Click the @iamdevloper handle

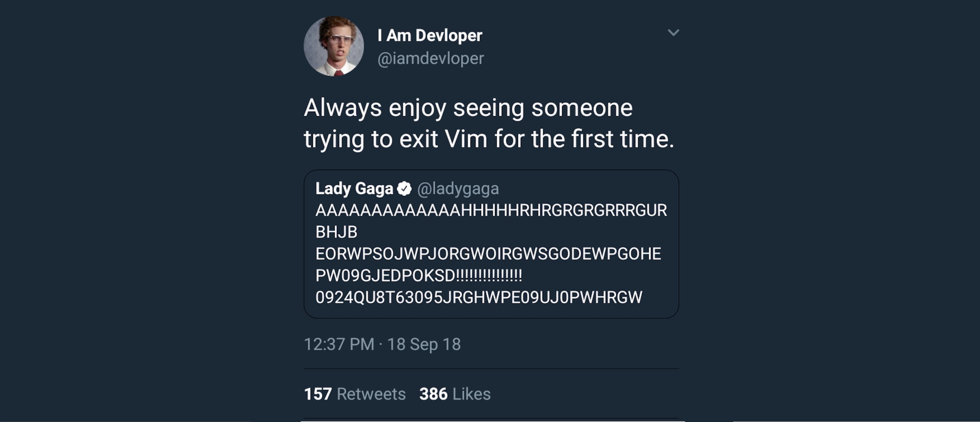(x=430, y=58)
